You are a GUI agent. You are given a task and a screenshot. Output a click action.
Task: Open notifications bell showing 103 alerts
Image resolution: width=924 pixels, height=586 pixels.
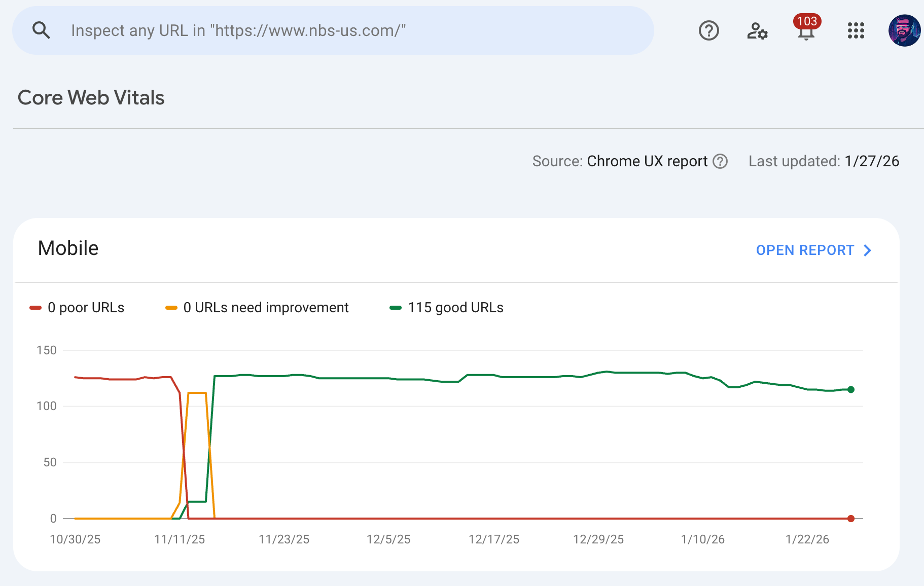(805, 31)
